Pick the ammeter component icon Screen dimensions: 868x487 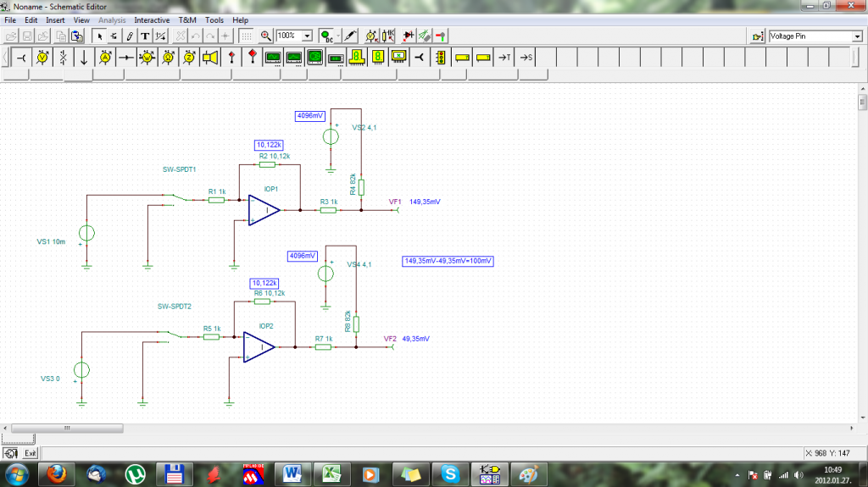tap(105, 58)
